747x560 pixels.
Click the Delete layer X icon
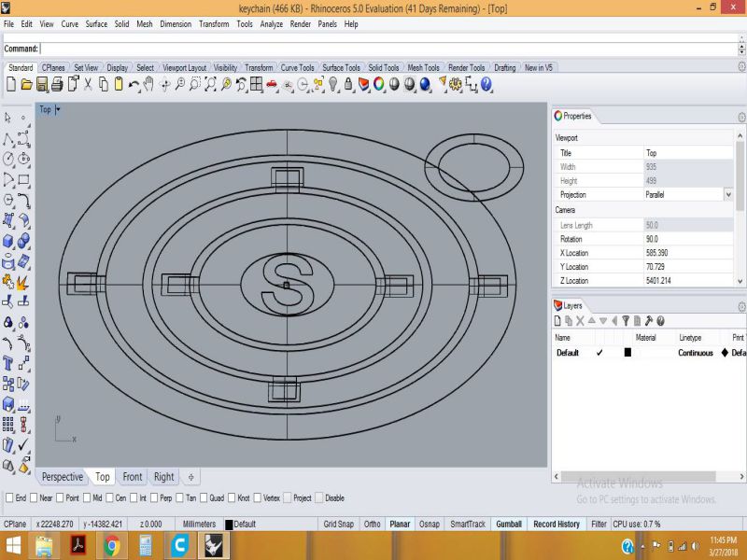point(580,320)
